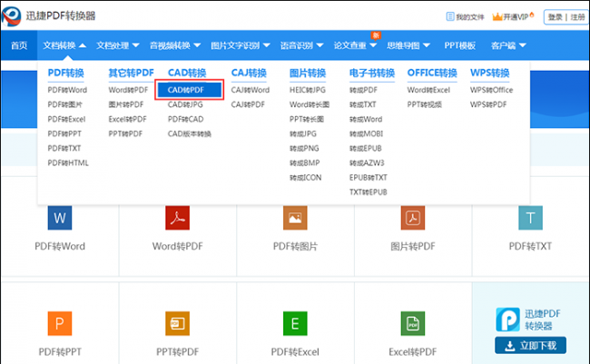Select Word转长图 menu entry
Screen dimensions: 590x364
(310, 104)
